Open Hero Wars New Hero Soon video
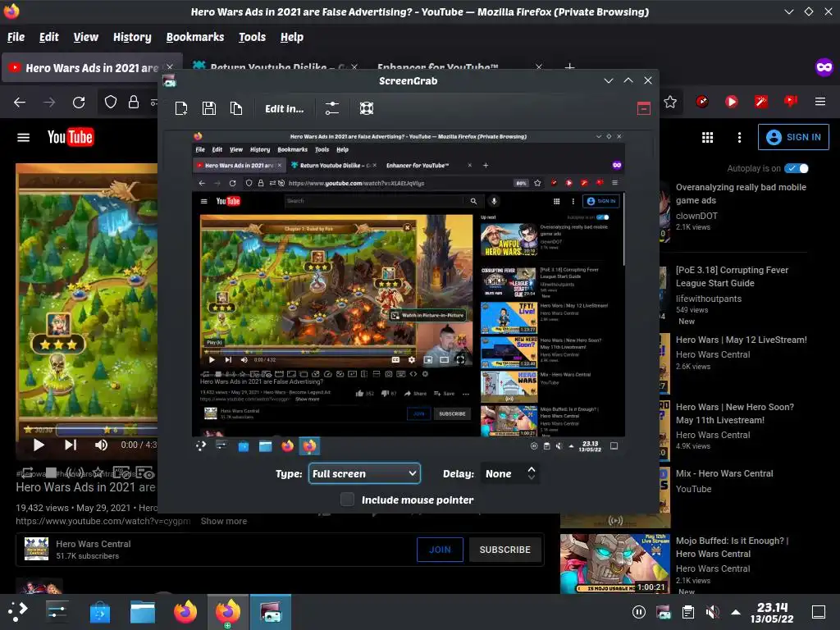This screenshot has width=840, height=630. [x=734, y=413]
